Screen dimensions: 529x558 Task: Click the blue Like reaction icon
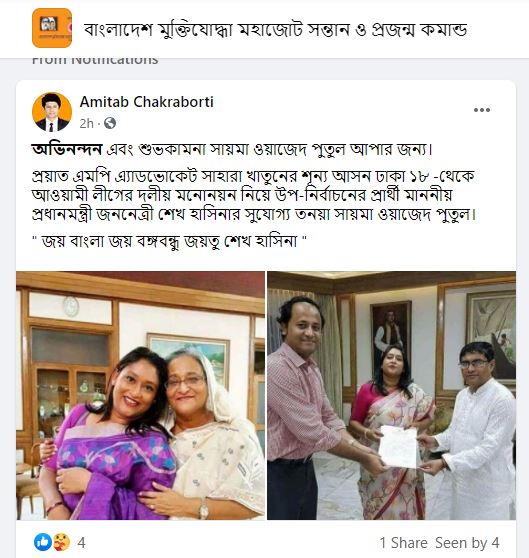click(43, 542)
